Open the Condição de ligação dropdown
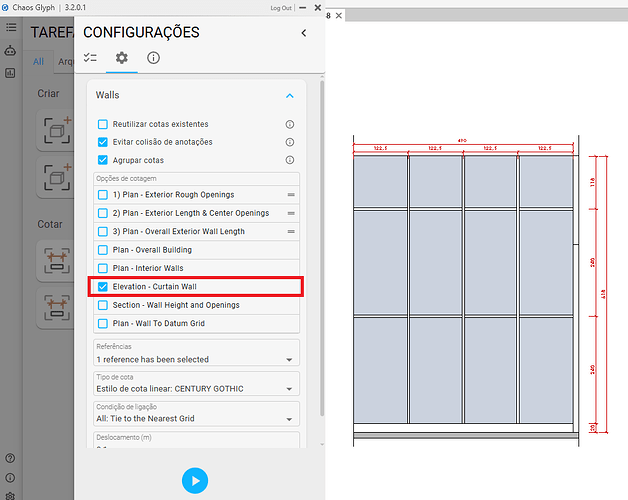 point(195,419)
